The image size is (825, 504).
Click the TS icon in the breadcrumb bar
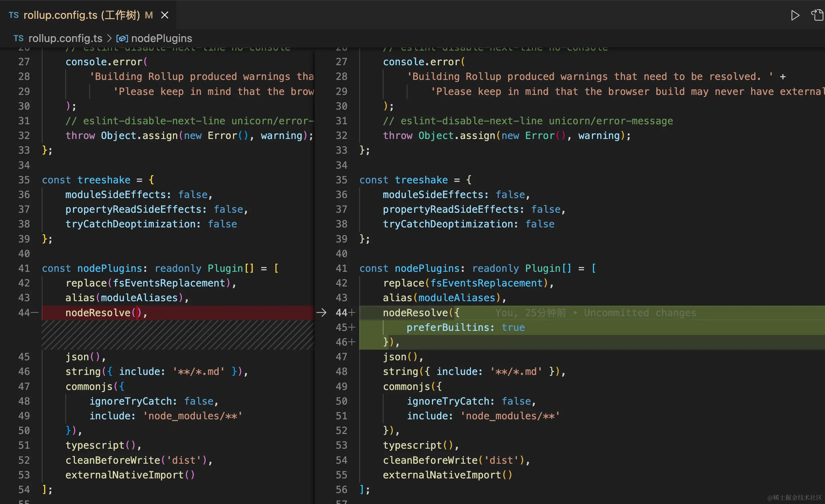tap(19, 38)
